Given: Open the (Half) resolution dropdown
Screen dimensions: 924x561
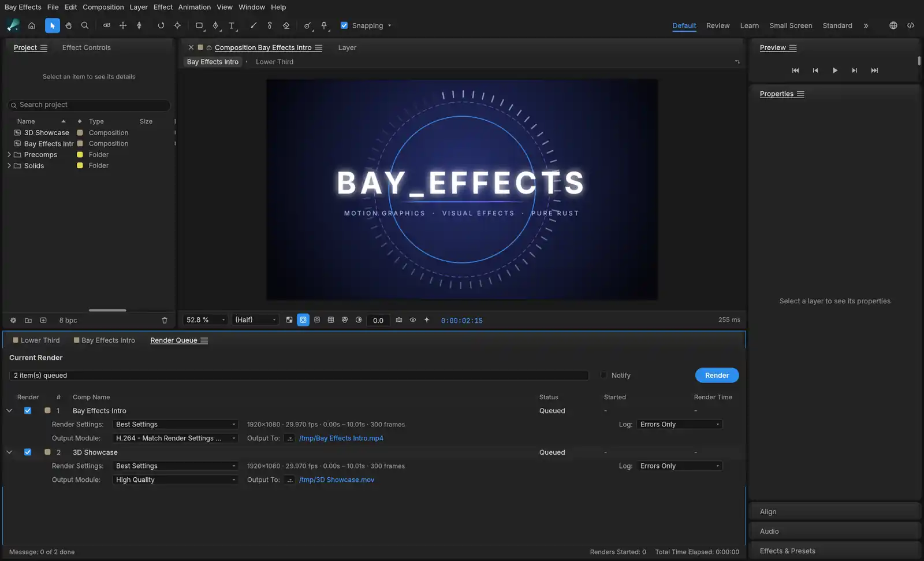Looking at the screenshot, I should (256, 319).
